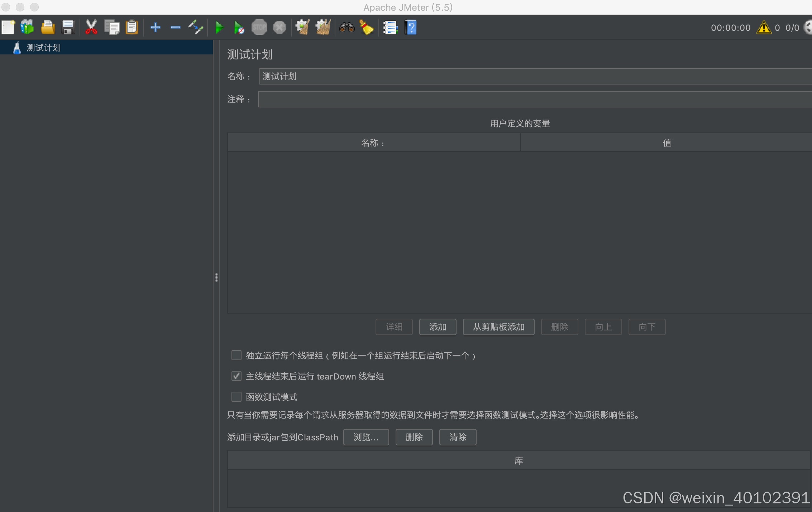
Task: Click Start no pauses icon
Action: coord(239,28)
